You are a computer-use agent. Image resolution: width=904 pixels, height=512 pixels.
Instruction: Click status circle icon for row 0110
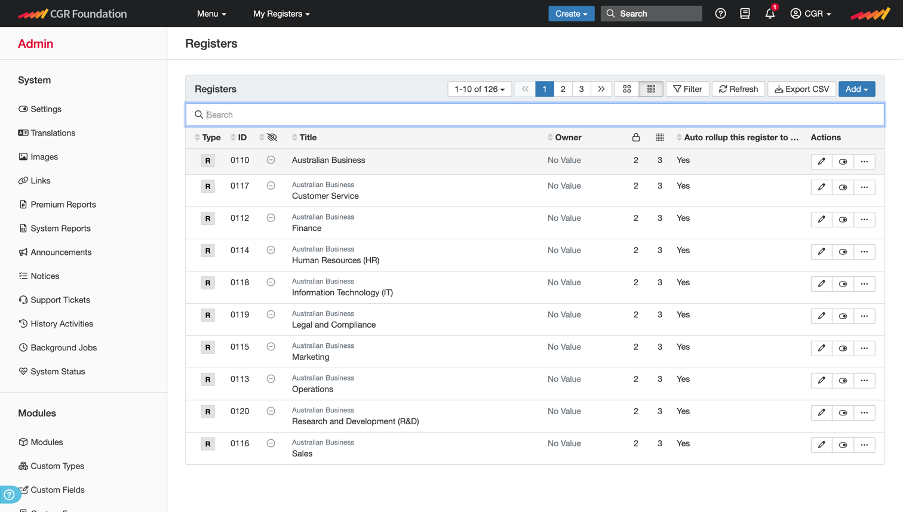pyautogui.click(x=271, y=160)
